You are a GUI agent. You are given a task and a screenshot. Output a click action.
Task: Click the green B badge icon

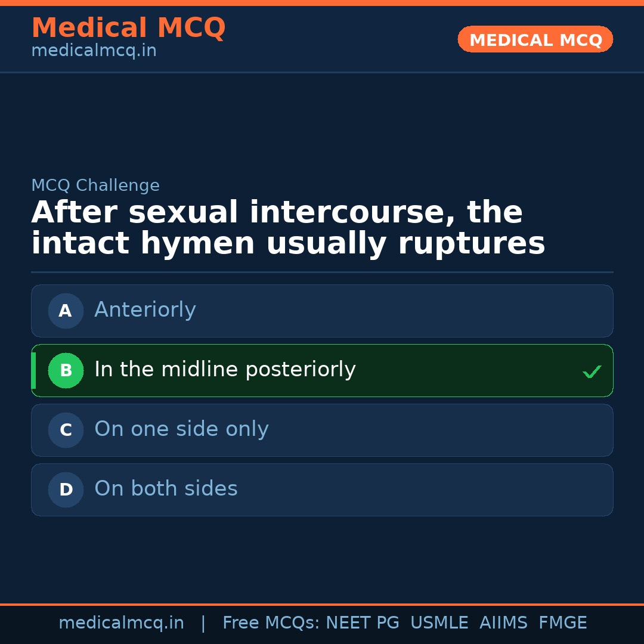(x=66, y=370)
